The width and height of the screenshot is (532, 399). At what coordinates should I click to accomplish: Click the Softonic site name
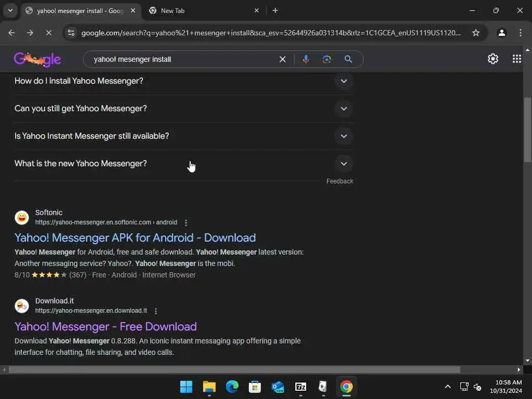(x=49, y=212)
